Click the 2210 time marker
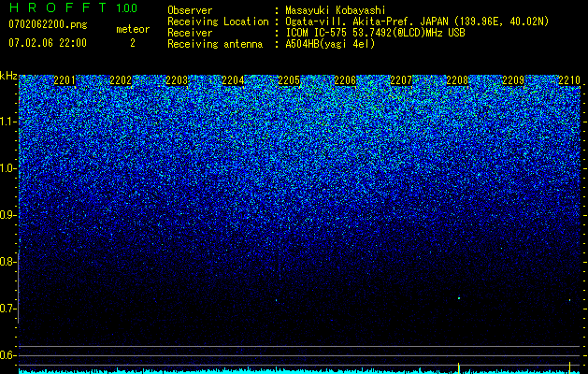 click(x=569, y=80)
